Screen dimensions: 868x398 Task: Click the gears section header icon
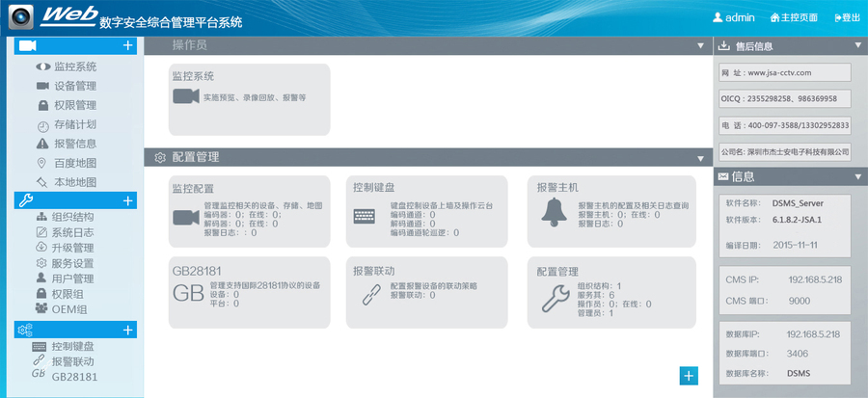(26, 330)
